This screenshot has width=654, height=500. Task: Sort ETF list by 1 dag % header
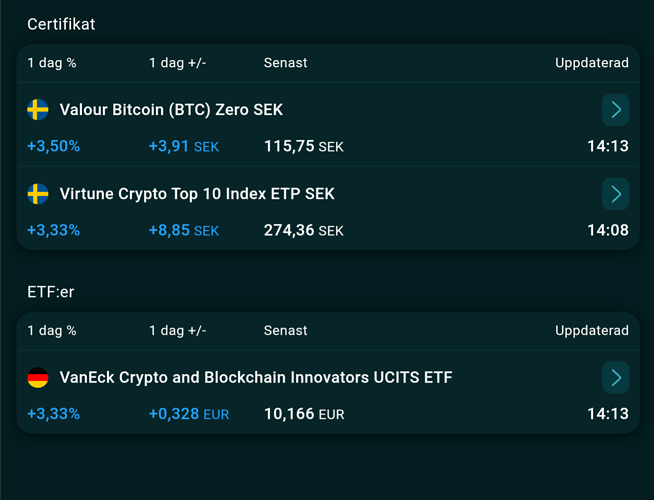[52, 331]
